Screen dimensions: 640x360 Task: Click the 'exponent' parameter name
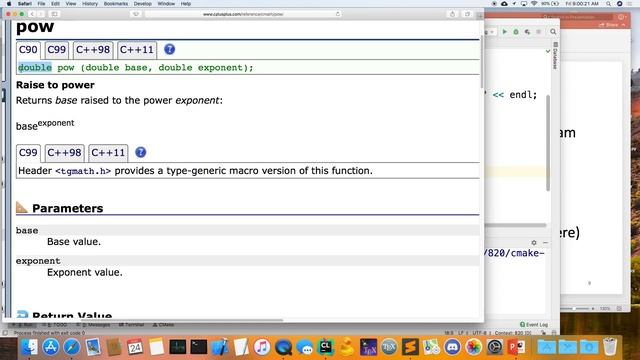[38, 261]
